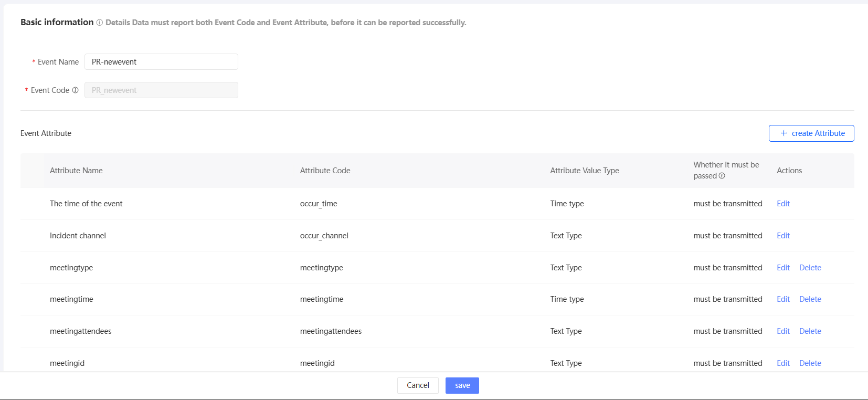The image size is (868, 400).
Task: Click info icon beside 'Whether it must be passed'
Action: point(722,176)
